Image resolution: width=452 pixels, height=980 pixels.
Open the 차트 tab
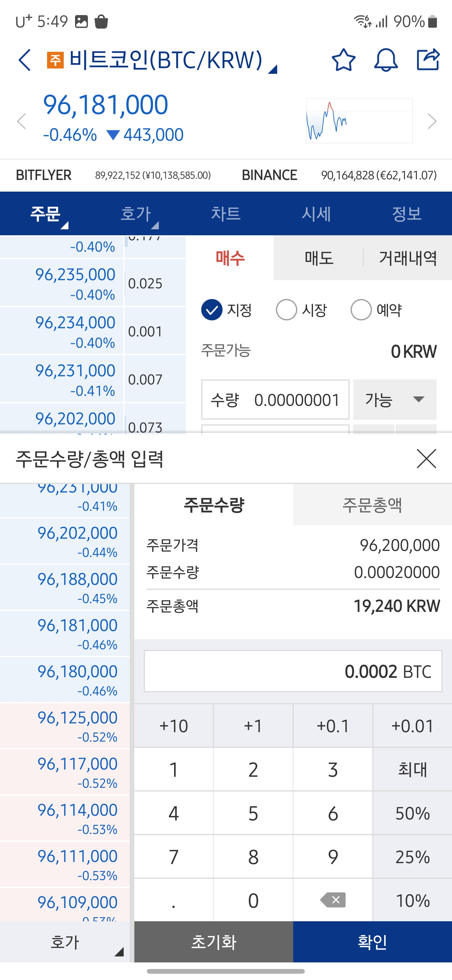[x=226, y=213]
